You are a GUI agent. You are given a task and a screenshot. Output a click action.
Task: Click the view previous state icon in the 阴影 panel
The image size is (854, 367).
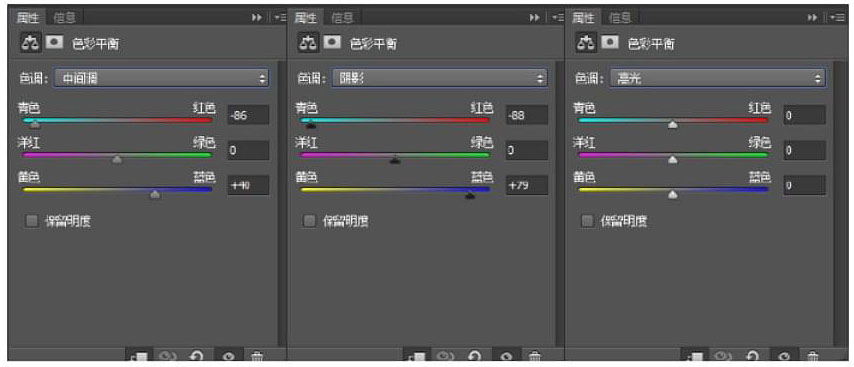(x=446, y=357)
